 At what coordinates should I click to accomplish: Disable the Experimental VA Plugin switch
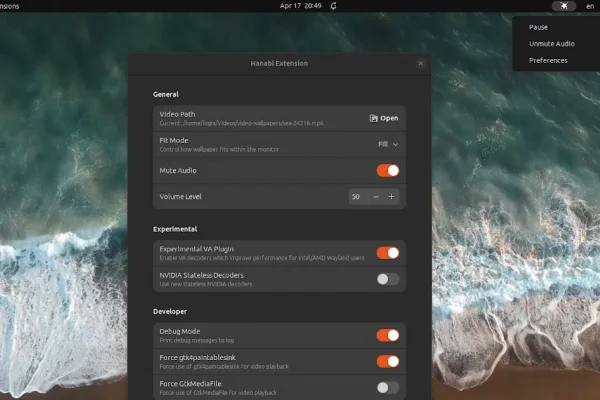(388, 253)
